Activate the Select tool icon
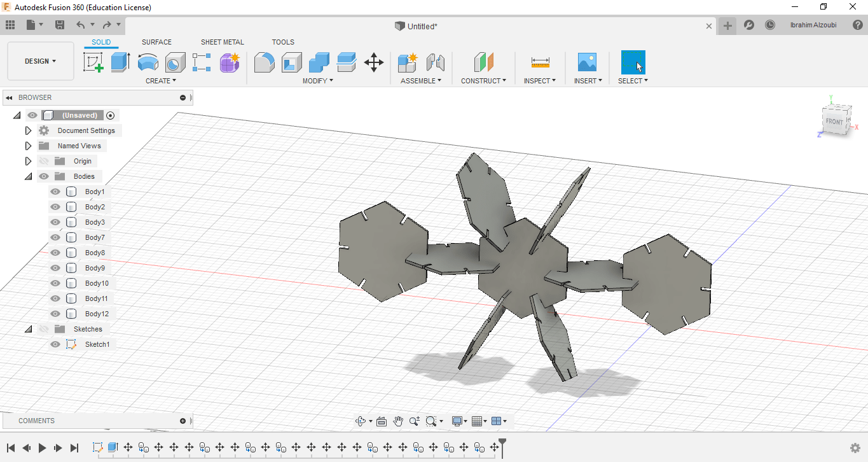The image size is (868, 462). click(633, 62)
